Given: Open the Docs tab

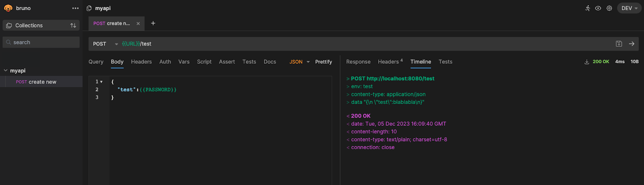Looking at the screenshot, I should click(x=270, y=62).
